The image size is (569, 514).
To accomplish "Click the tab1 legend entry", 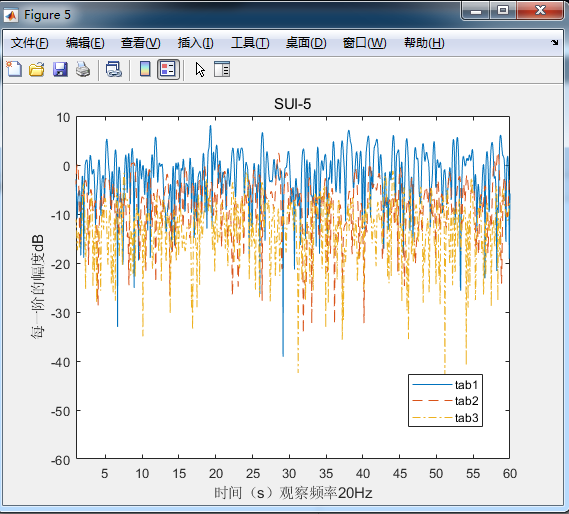I will point(445,384).
